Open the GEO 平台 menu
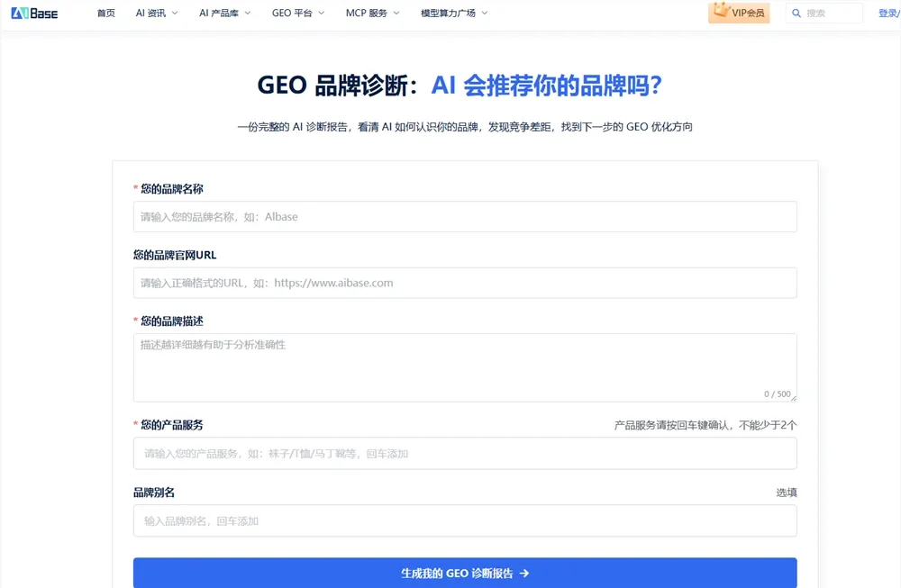 click(291, 14)
